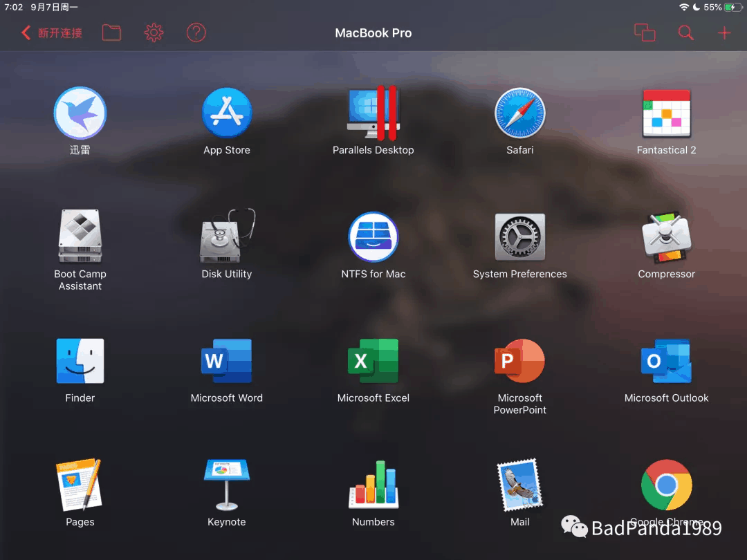Show windows overview icon in top bar
Image resolution: width=747 pixels, height=560 pixels.
point(645,33)
